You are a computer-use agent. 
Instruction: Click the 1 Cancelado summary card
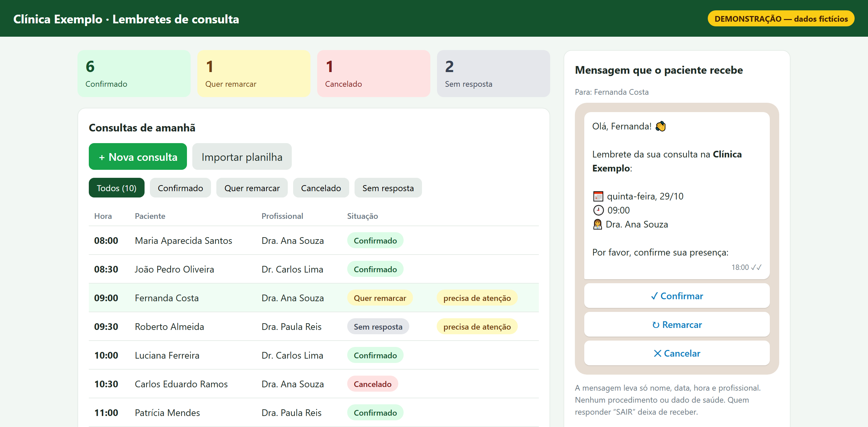coord(373,73)
